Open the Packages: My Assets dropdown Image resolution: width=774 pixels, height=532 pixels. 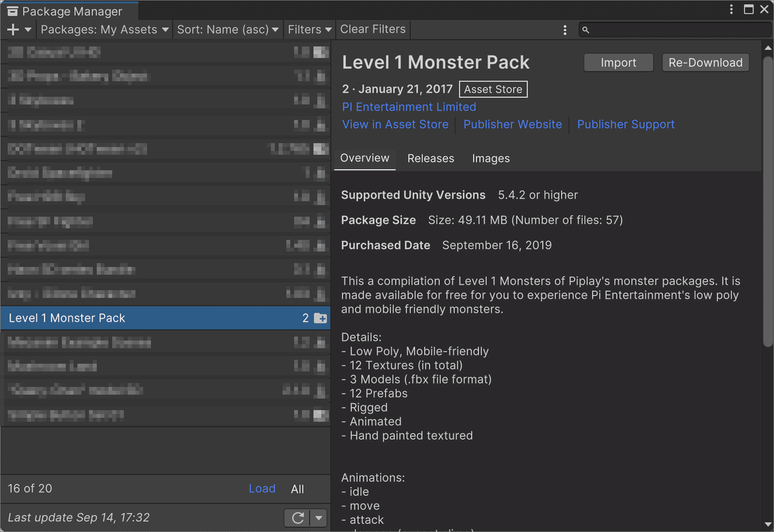[x=104, y=30]
